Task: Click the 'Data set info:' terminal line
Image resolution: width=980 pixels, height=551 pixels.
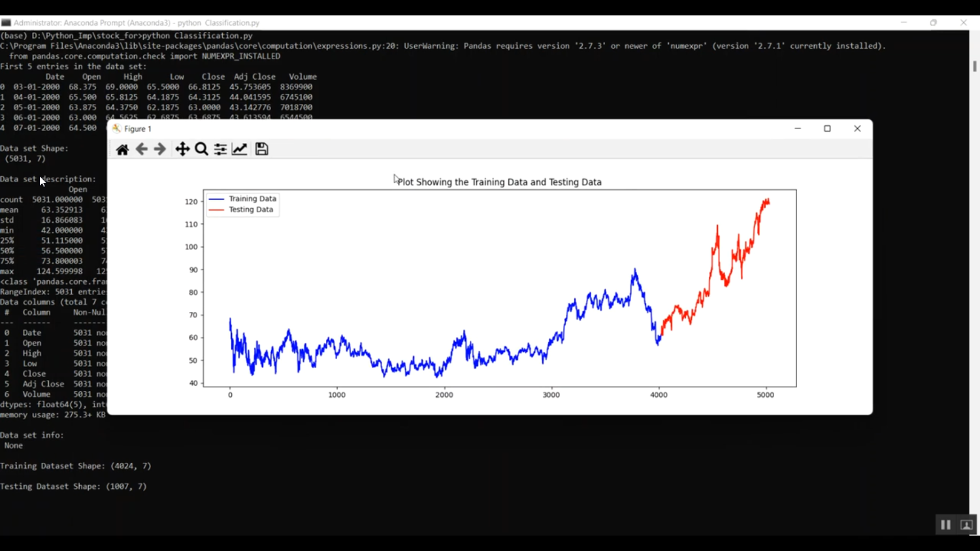Action: click(32, 435)
